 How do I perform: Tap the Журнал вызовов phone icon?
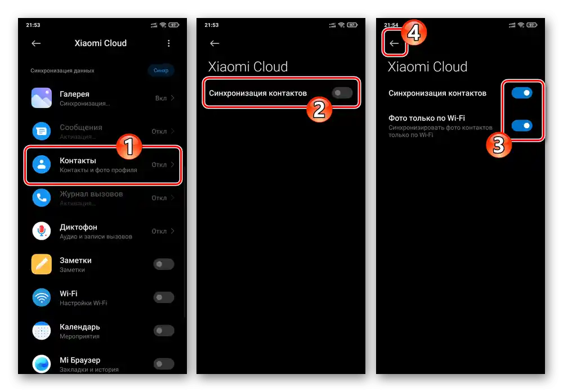click(42, 198)
